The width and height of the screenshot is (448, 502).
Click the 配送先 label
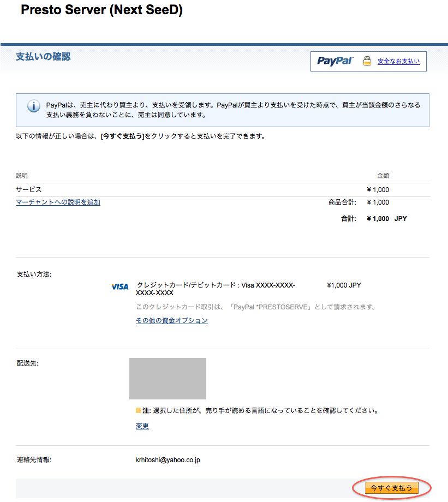[27, 363]
